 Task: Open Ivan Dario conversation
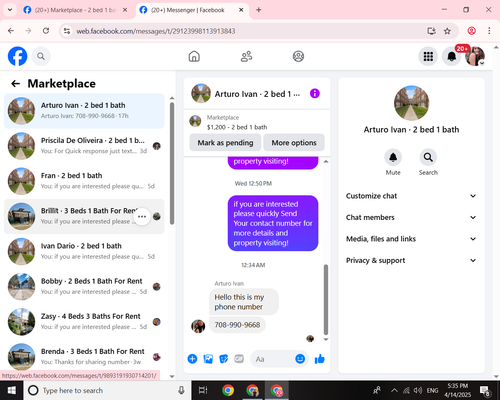point(84,251)
